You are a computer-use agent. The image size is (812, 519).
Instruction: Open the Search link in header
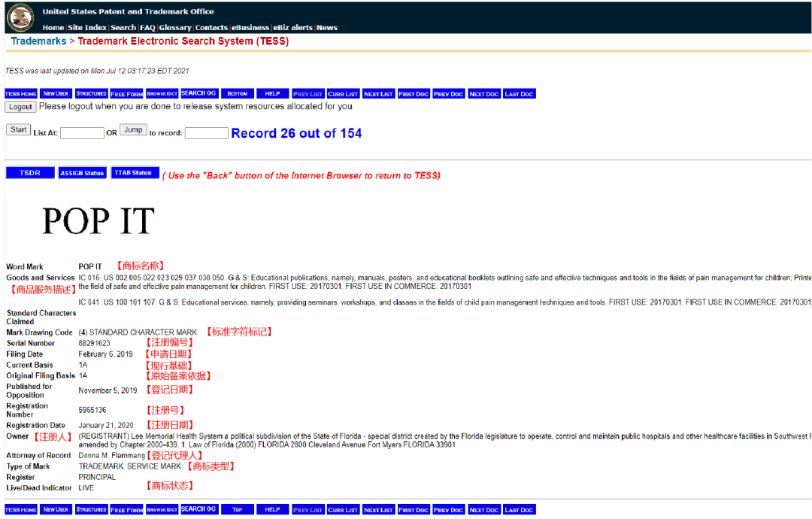click(123, 28)
